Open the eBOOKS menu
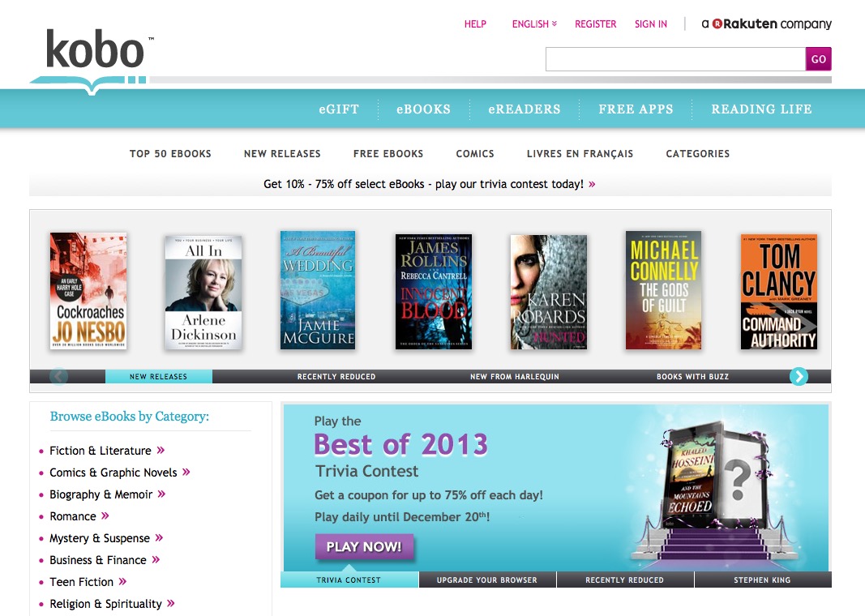This screenshot has height=616, width=865. point(422,109)
